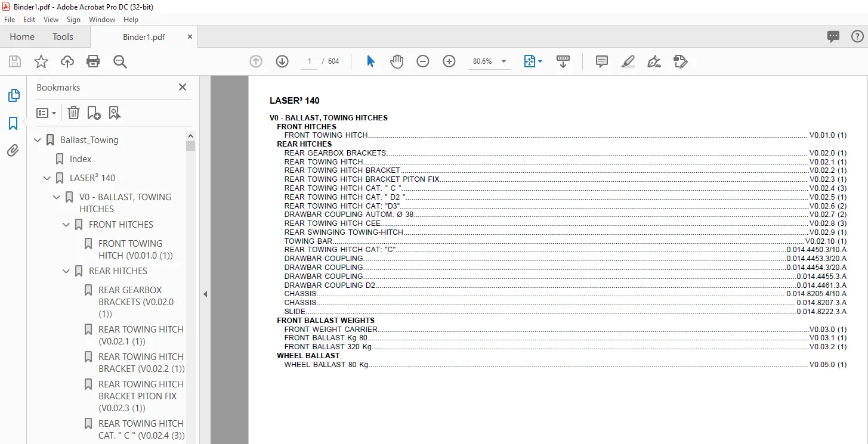Toggle scrolling mode keyboard icon

click(563, 61)
